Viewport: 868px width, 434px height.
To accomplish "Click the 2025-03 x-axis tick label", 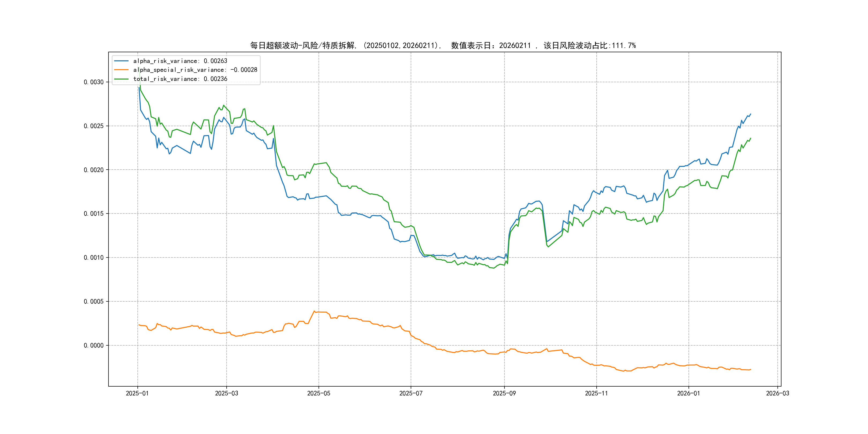I will [226, 393].
